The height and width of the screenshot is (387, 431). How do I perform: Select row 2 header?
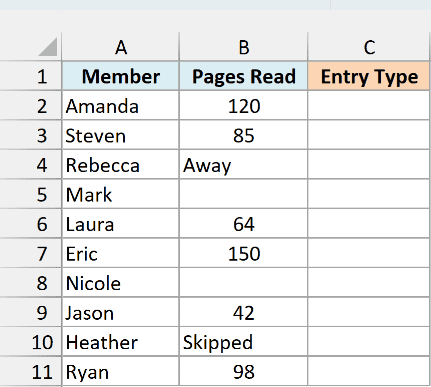tap(31, 106)
